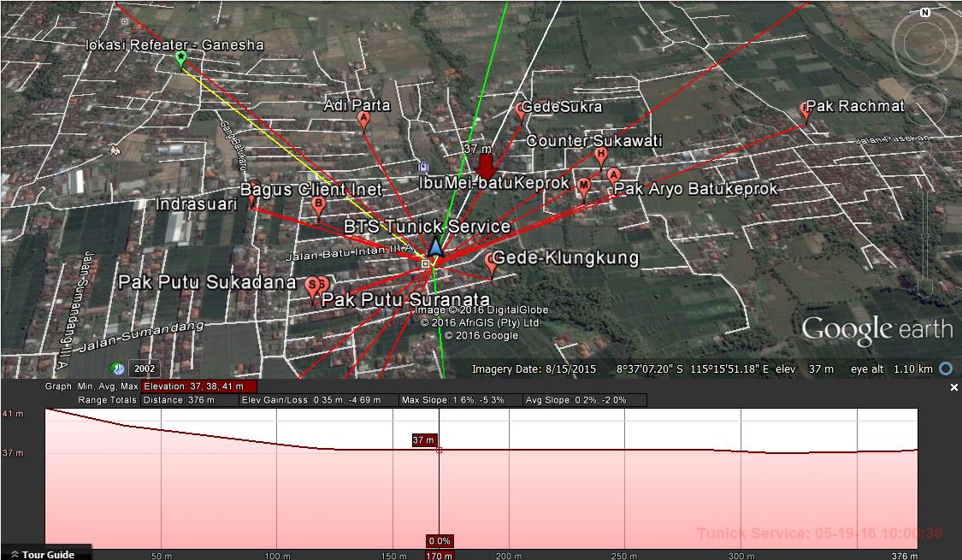Click the Imagery Date: 8/15/2015 text

point(534,369)
